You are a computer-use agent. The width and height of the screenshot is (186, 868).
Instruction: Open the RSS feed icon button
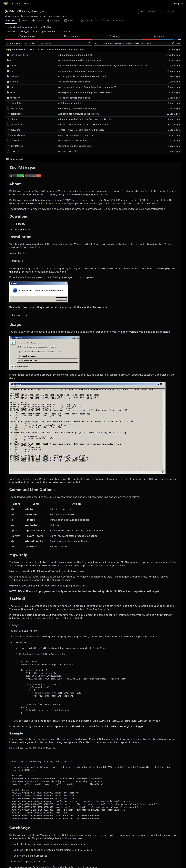point(142,11)
